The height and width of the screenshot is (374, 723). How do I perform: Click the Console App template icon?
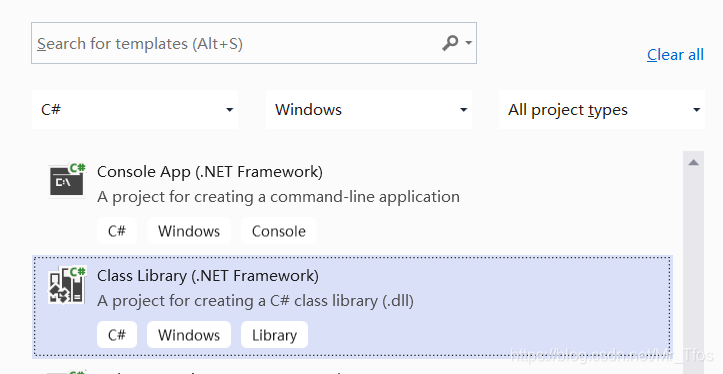click(x=67, y=179)
